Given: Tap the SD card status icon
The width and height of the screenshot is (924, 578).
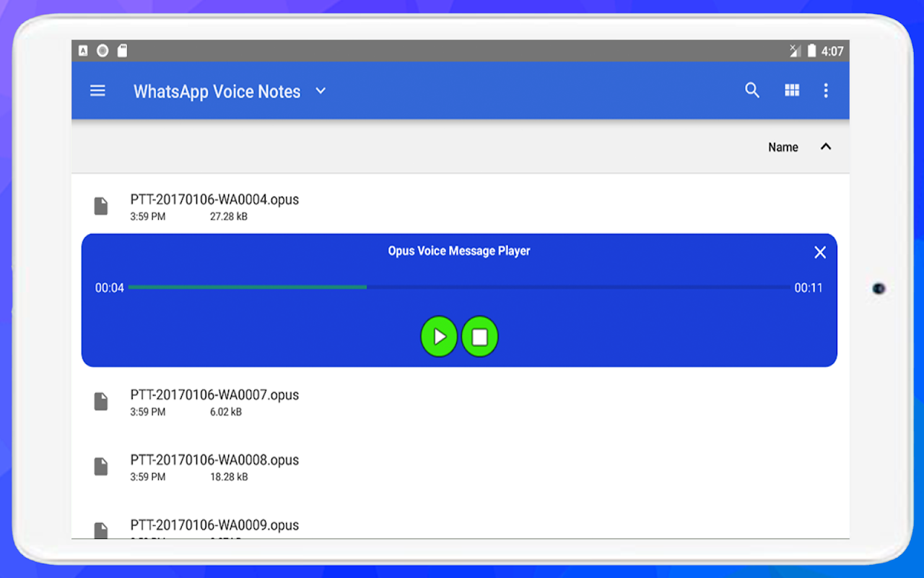Looking at the screenshot, I should tap(122, 51).
